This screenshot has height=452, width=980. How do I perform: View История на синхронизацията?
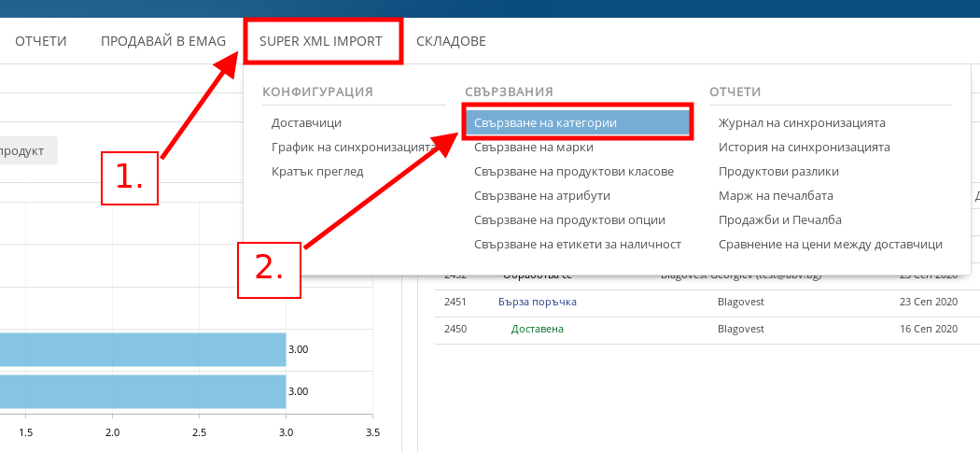coord(804,147)
